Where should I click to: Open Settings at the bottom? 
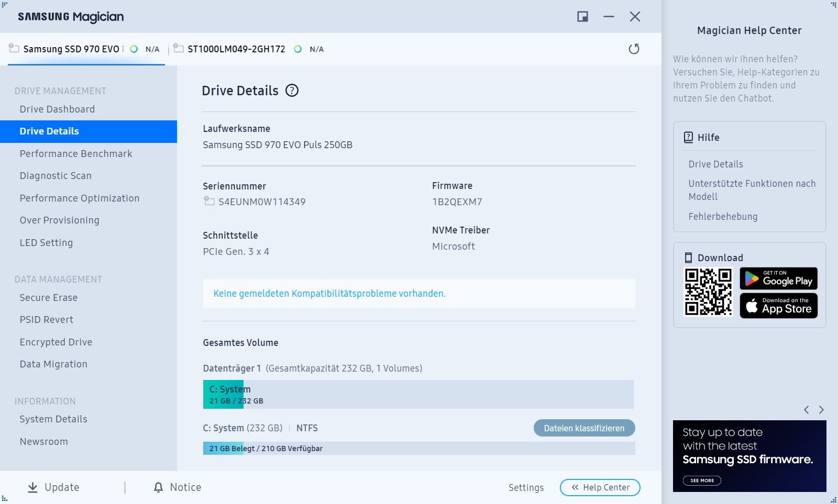point(526,487)
